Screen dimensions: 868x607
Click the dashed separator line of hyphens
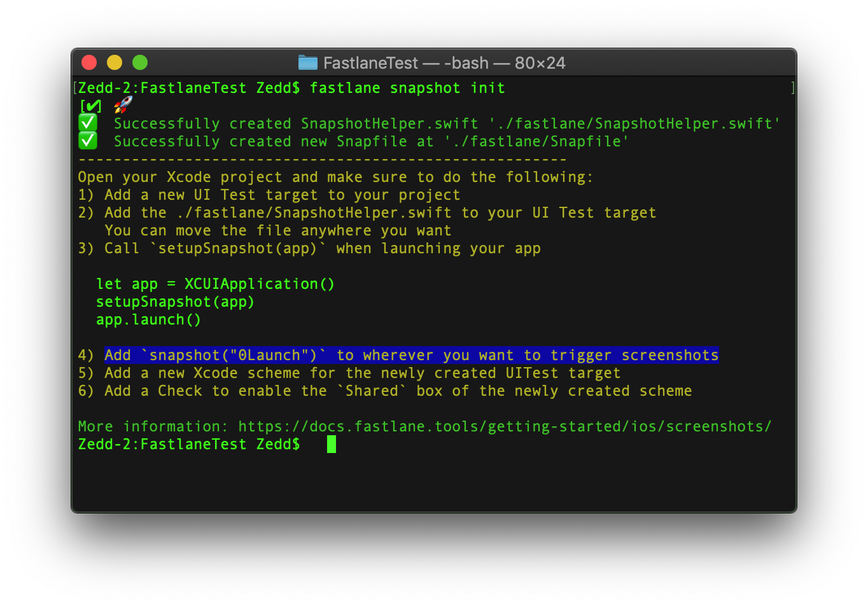pyautogui.click(x=323, y=159)
